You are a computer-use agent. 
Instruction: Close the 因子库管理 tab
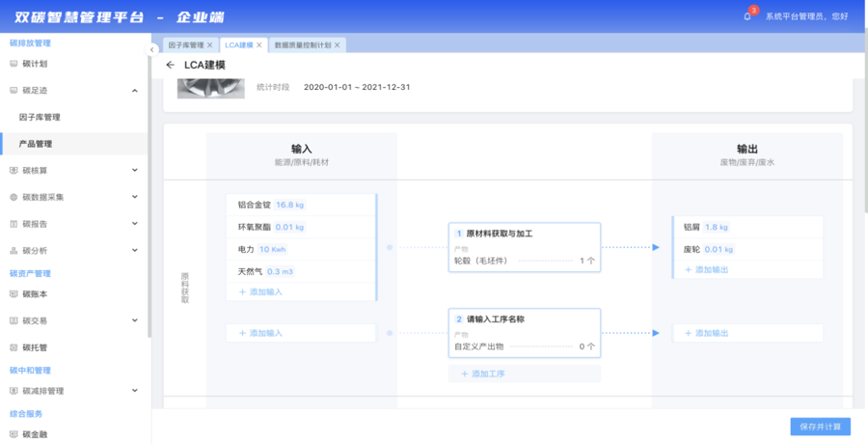209,45
